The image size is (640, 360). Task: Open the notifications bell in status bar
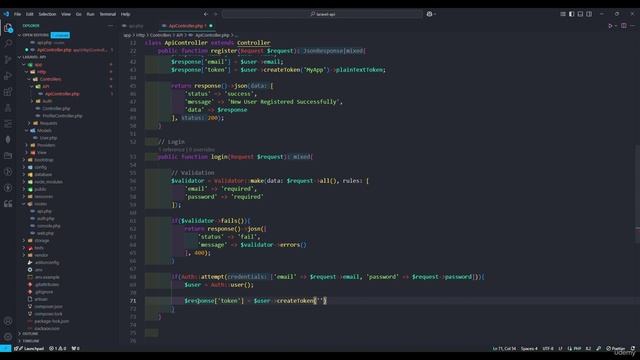tap(633, 349)
